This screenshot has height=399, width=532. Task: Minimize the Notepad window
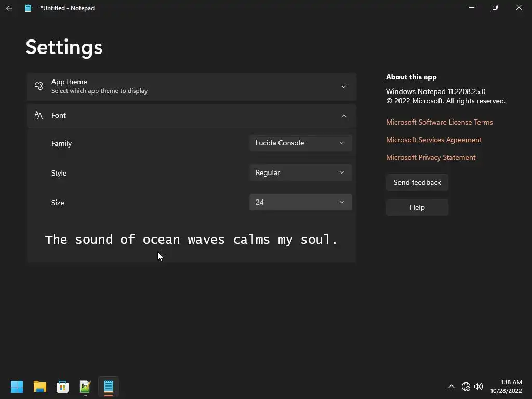point(472,7)
